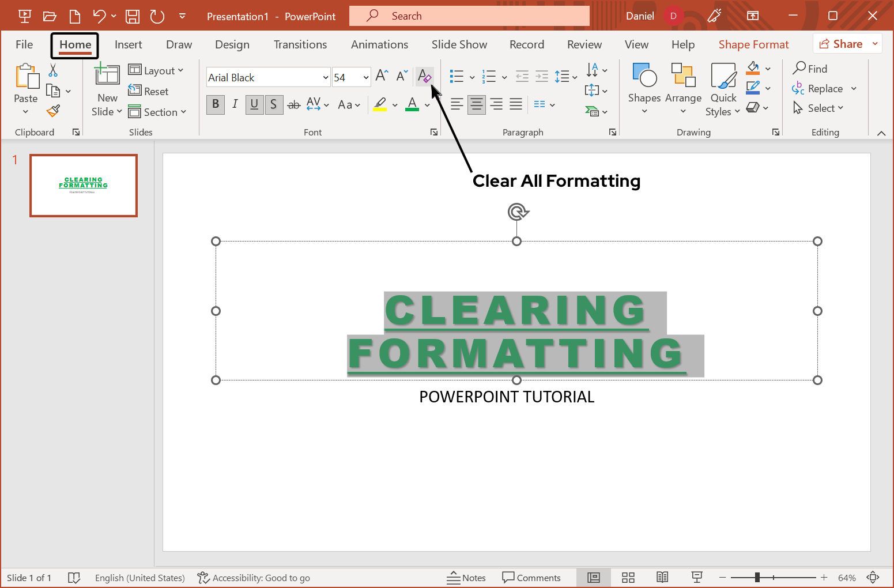Open the Section dropdown in Slides group
This screenshot has width=894, height=588.
(159, 112)
